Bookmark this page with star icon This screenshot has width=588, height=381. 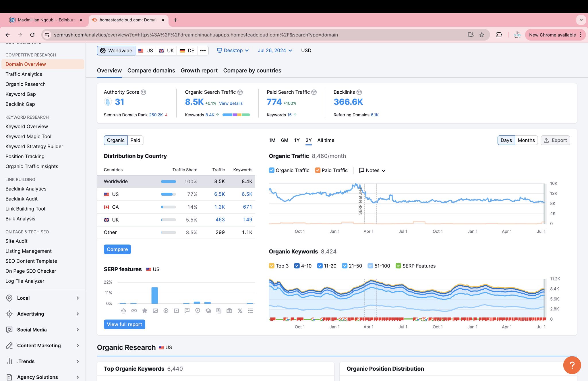[482, 35]
